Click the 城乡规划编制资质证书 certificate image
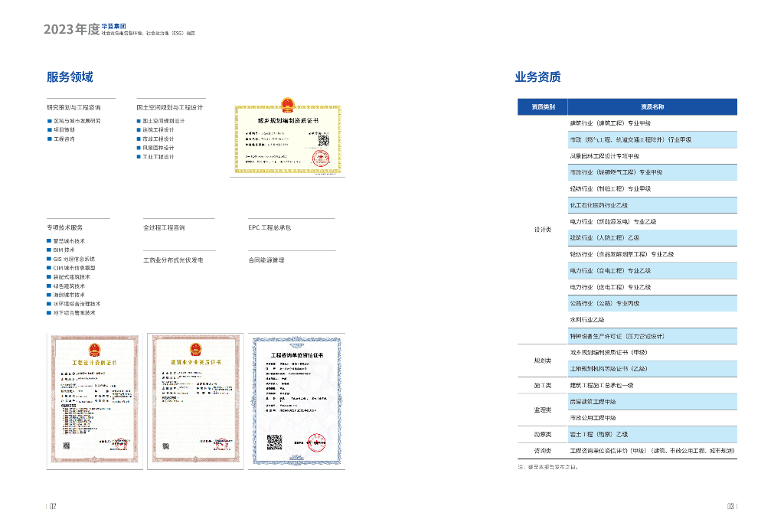Viewport: 784px width, 532px height. pos(286,139)
